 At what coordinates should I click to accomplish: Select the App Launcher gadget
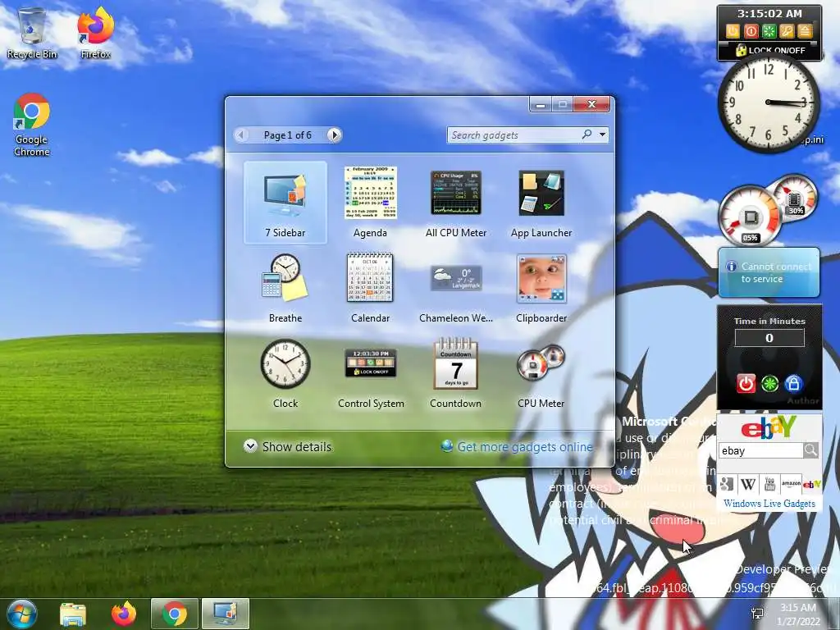click(x=541, y=203)
